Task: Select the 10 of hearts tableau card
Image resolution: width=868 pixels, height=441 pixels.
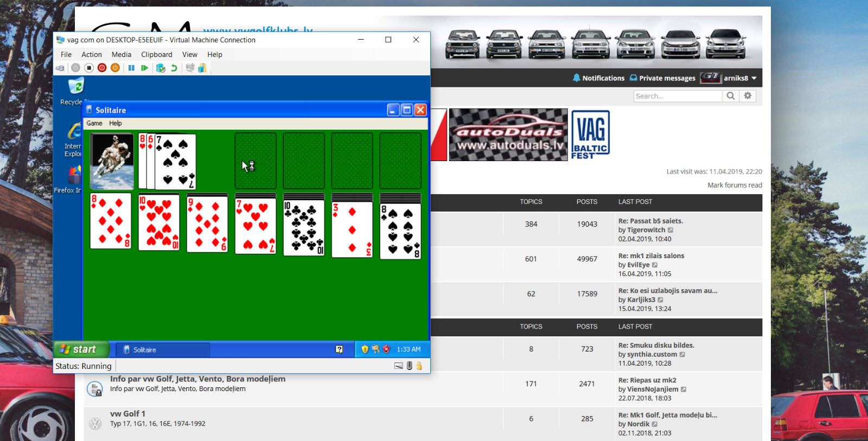Action: coord(159,222)
